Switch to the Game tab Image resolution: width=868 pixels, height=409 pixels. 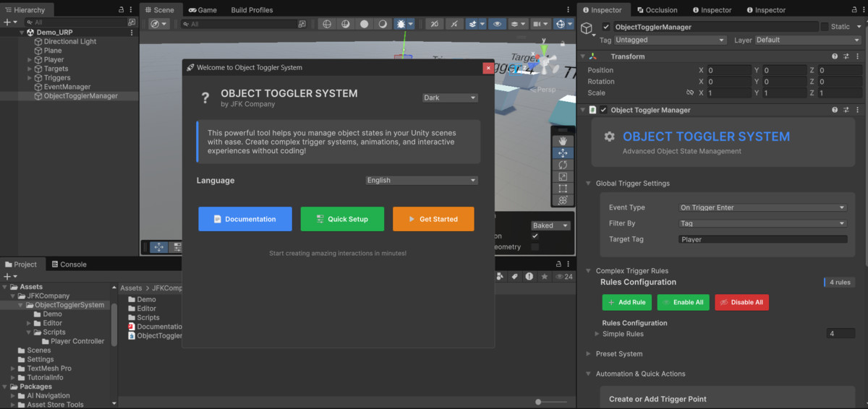pos(203,10)
